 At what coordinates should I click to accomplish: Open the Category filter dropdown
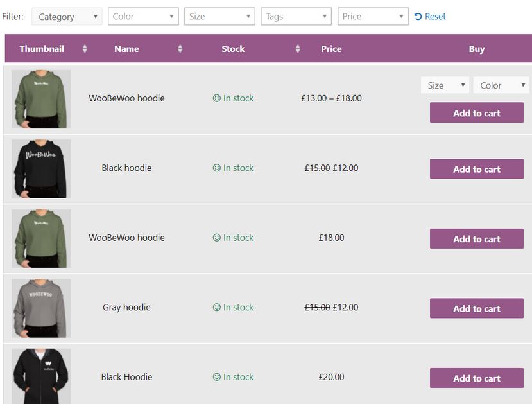tap(67, 17)
